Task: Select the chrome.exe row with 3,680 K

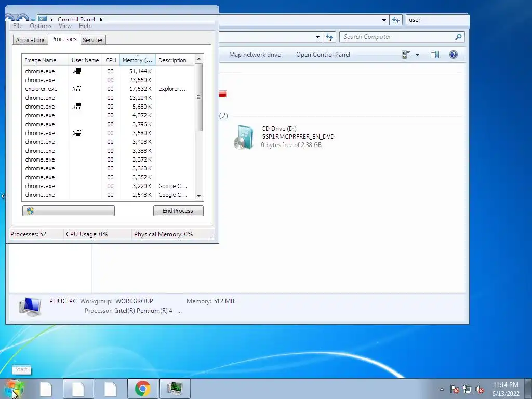Action: coord(108,133)
